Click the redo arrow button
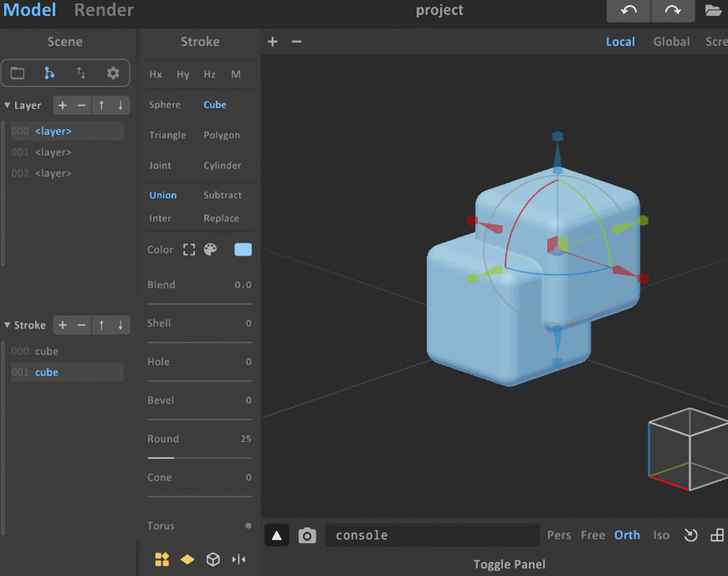The width and height of the screenshot is (728, 576). (x=673, y=11)
